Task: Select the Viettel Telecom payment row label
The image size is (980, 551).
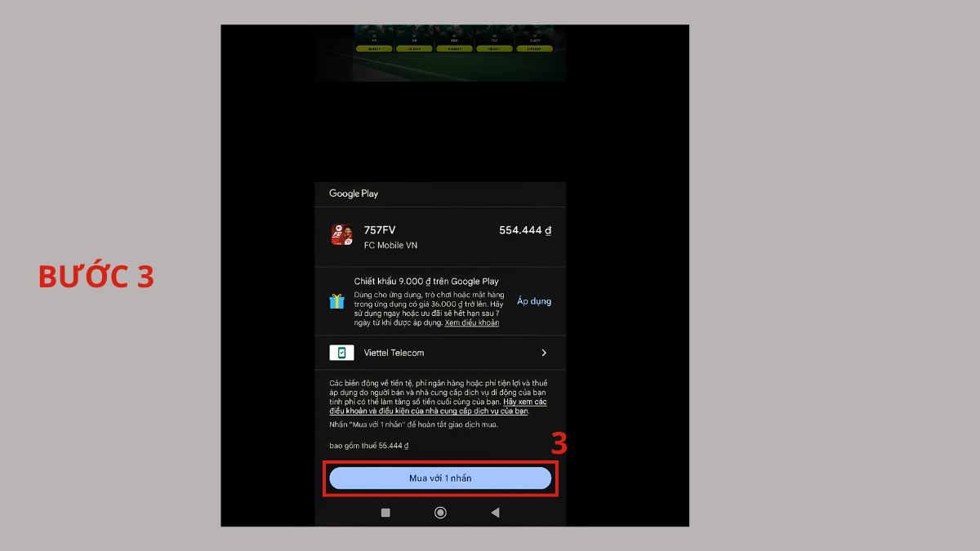Action: pyautogui.click(x=394, y=353)
